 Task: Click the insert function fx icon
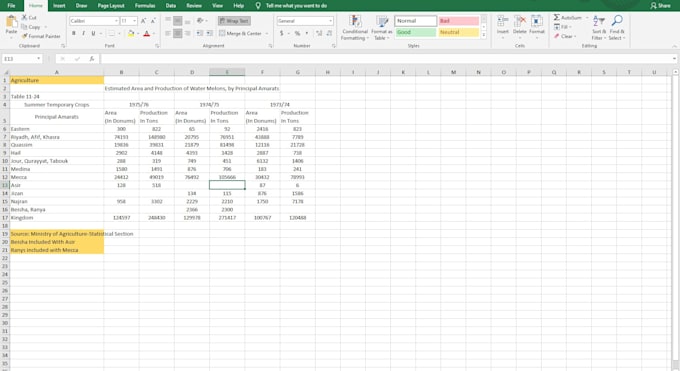92,59
